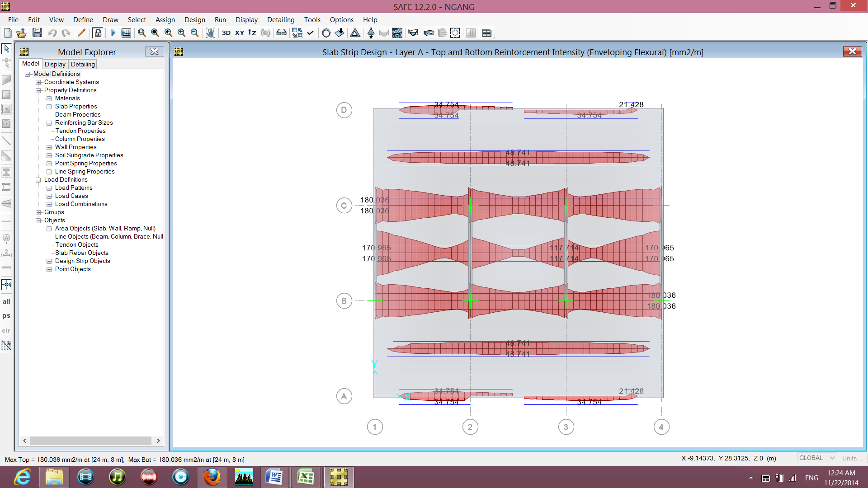
Task: Click the rubber band zoom icon
Action: (142, 33)
